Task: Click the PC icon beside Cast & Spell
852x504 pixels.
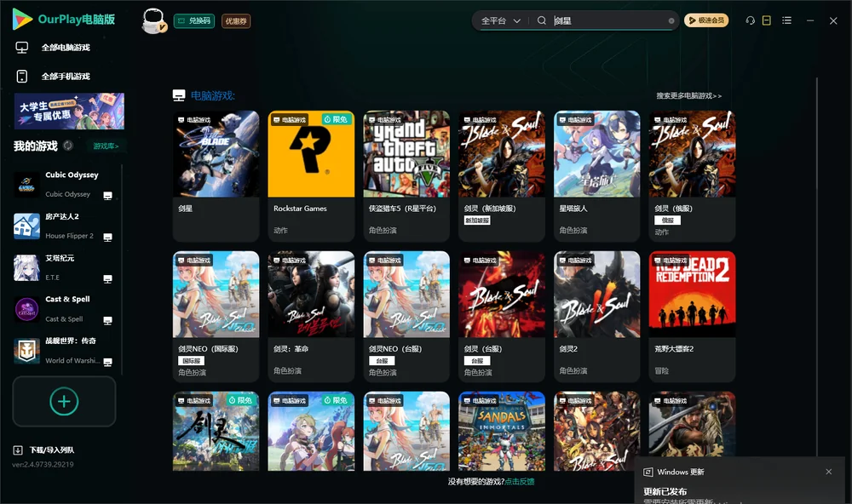Action: pos(107,320)
